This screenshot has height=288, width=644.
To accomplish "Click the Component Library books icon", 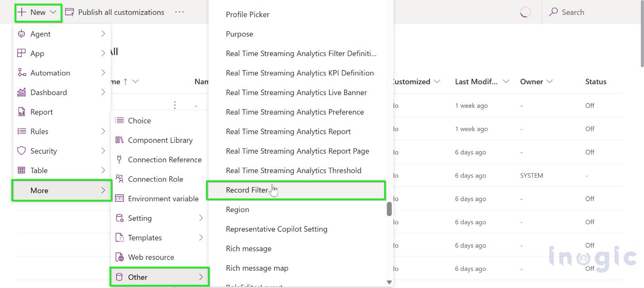I will point(119,140).
